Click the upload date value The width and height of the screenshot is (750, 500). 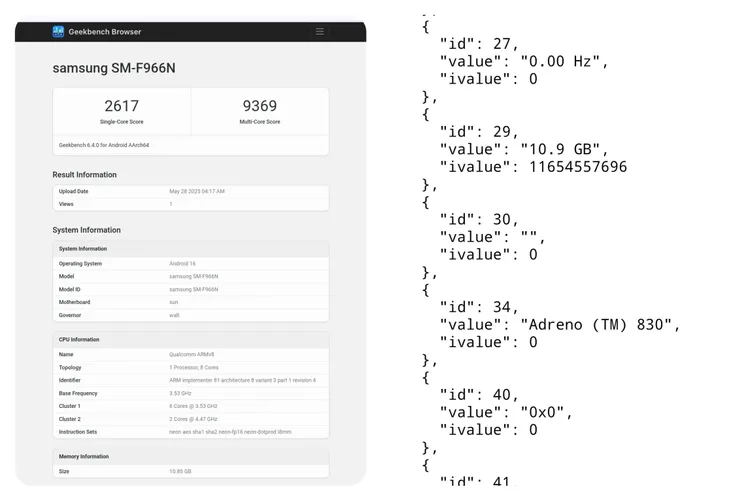point(197,191)
